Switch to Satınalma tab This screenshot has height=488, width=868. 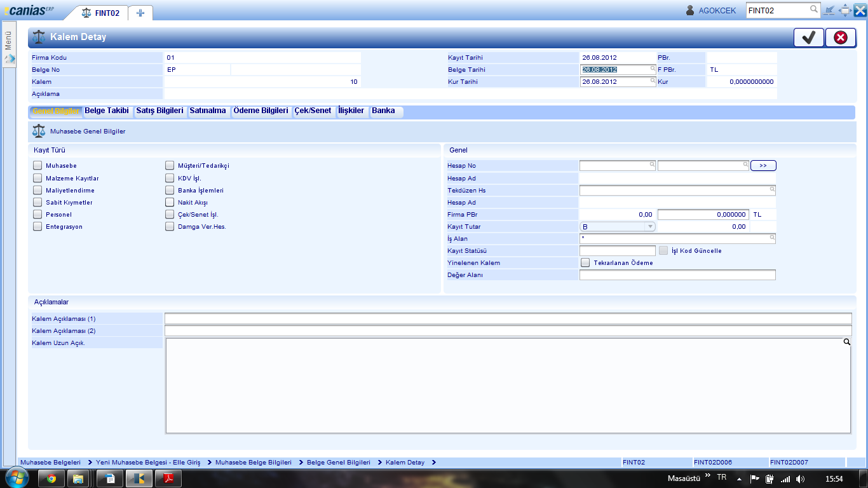[x=208, y=111]
